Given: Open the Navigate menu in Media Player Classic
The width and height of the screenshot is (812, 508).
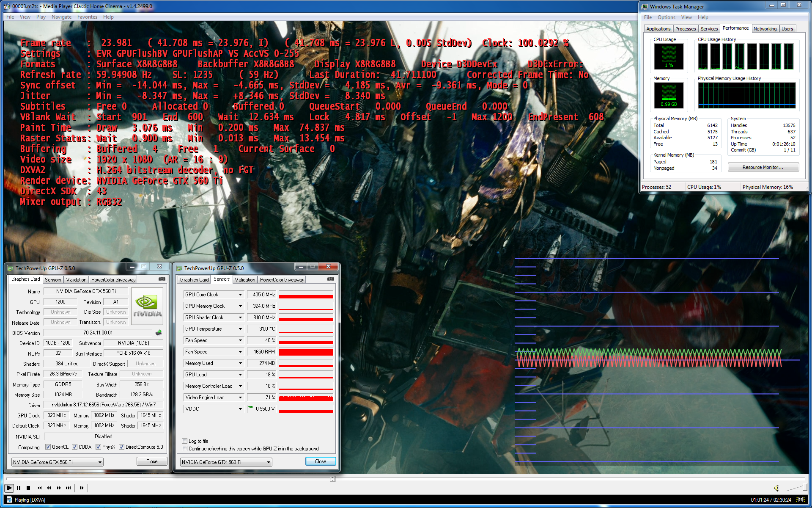Looking at the screenshot, I should click(x=61, y=17).
